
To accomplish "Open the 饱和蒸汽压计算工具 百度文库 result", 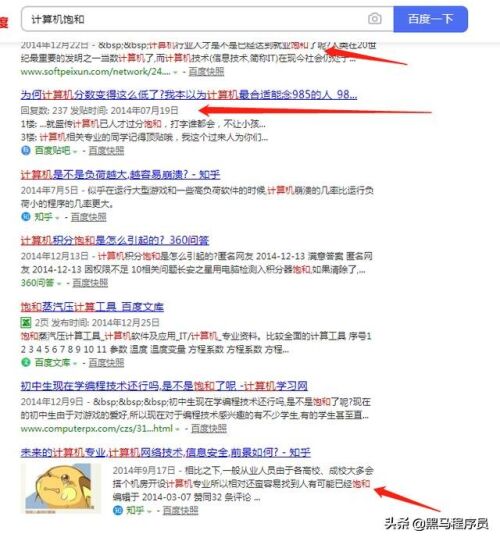I will coord(92,307).
